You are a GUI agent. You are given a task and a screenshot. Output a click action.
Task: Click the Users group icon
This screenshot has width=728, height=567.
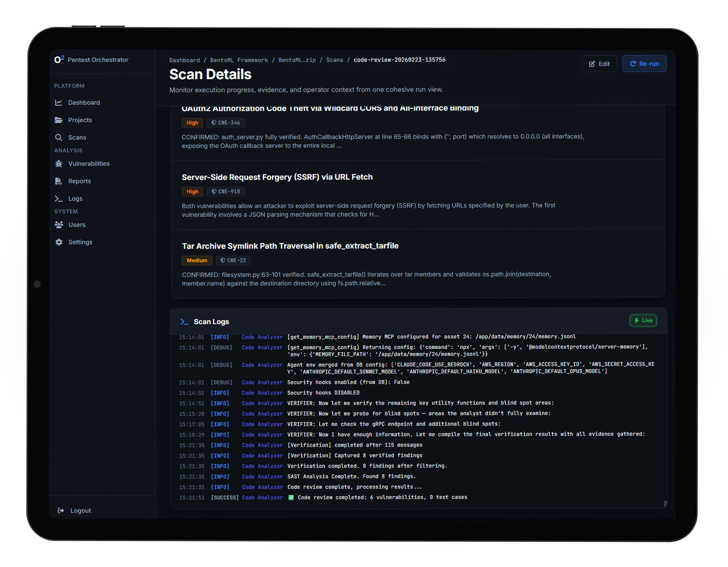pos(59,225)
